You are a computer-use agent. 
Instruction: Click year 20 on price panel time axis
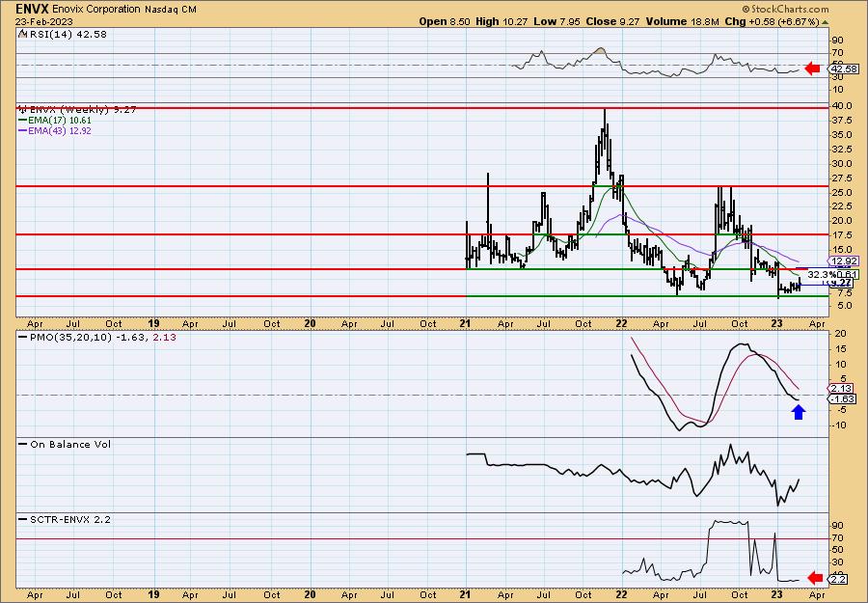(x=310, y=323)
